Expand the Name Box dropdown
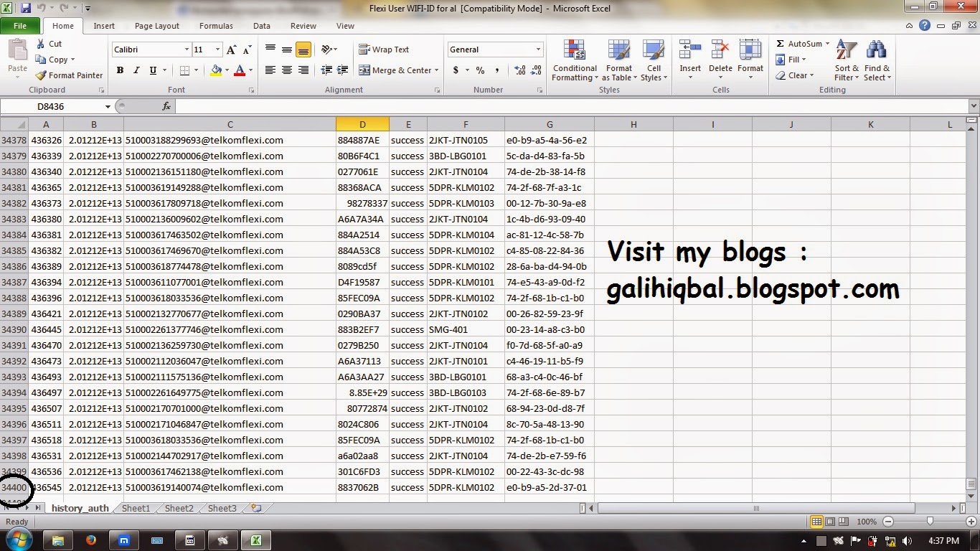Viewport: 980px width, 551px height. [x=108, y=106]
